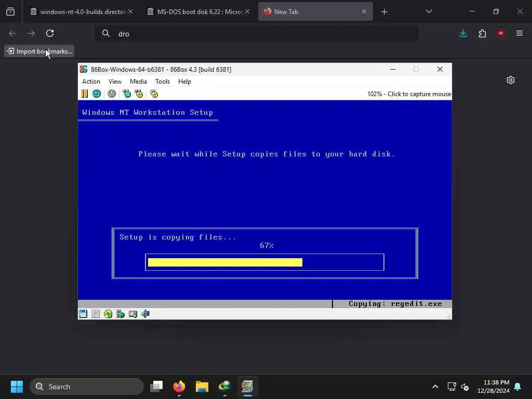Click the taskbar Search box
This screenshot has width=532, height=399.
87,387
